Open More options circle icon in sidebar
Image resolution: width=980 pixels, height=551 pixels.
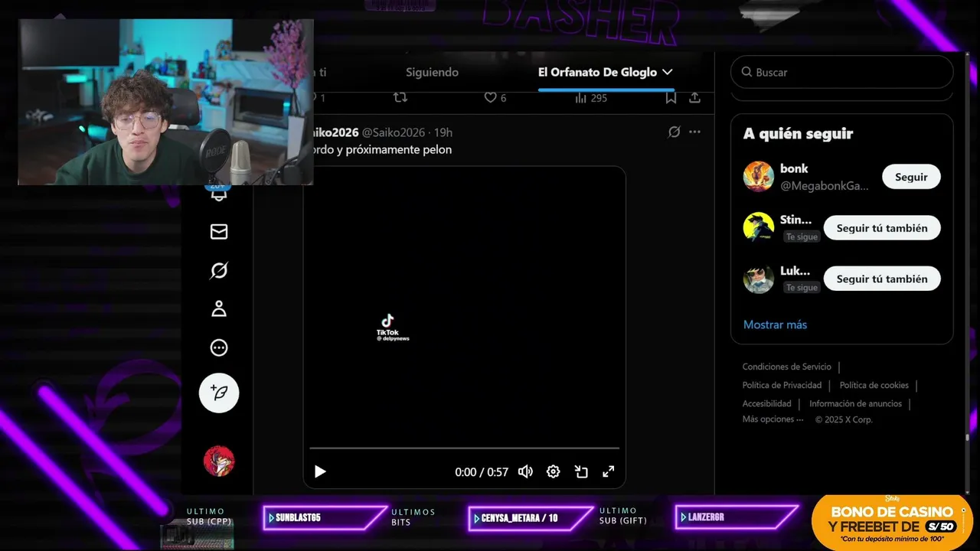tap(219, 347)
